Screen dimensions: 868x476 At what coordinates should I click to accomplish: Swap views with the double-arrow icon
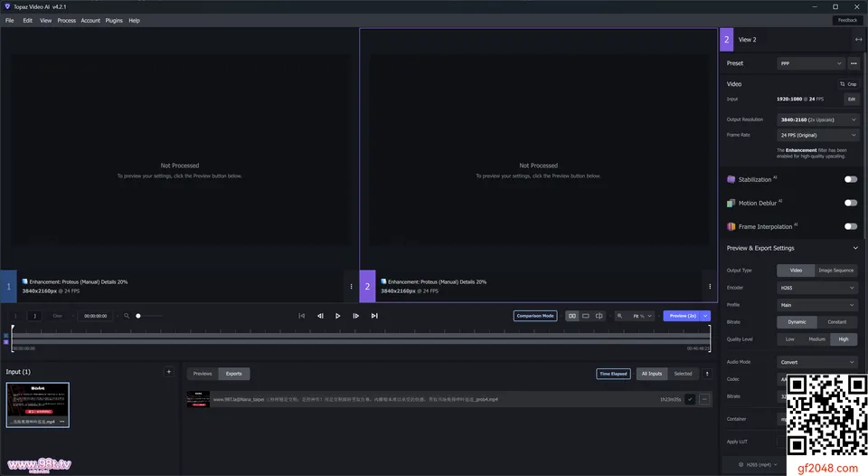[858, 40]
